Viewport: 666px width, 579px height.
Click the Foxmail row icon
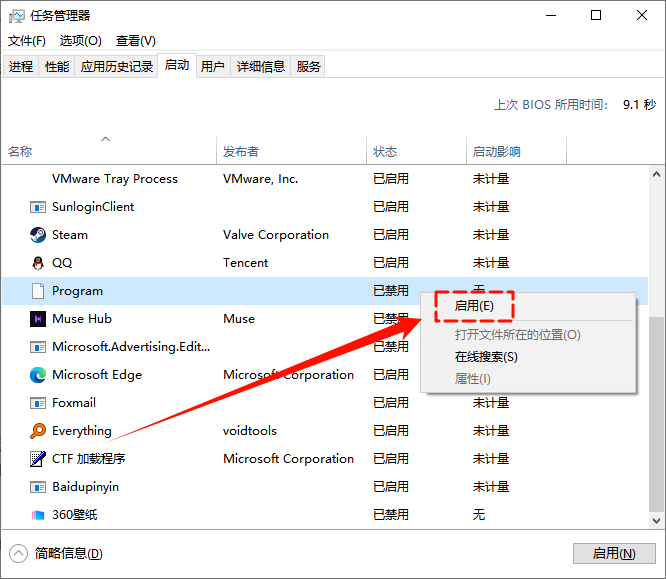pos(38,403)
